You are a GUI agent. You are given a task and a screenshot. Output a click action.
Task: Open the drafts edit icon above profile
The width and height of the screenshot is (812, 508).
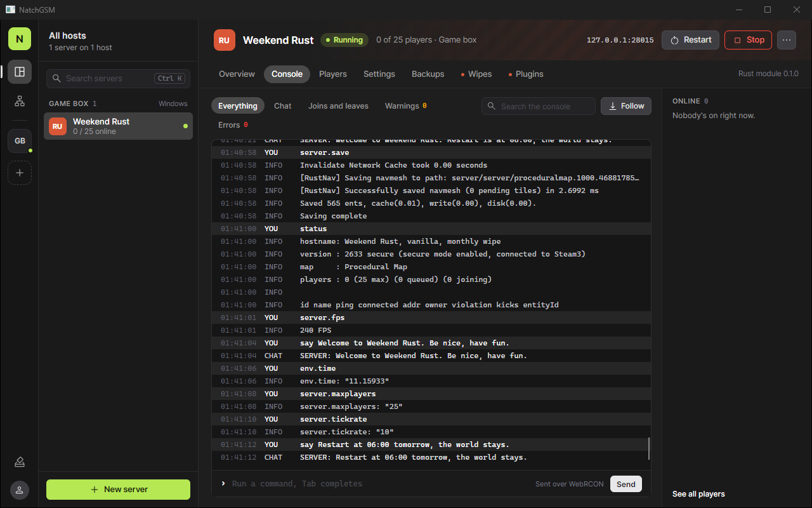tap(20, 462)
